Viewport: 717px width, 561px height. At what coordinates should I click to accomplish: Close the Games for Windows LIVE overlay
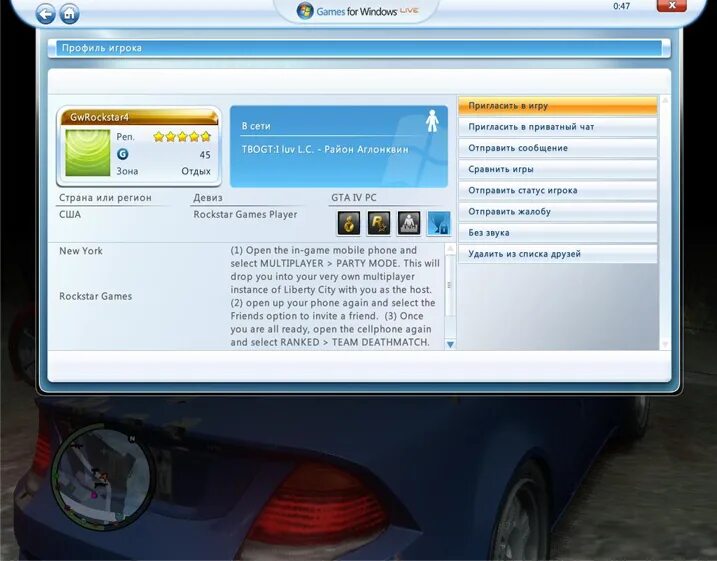coord(672,5)
